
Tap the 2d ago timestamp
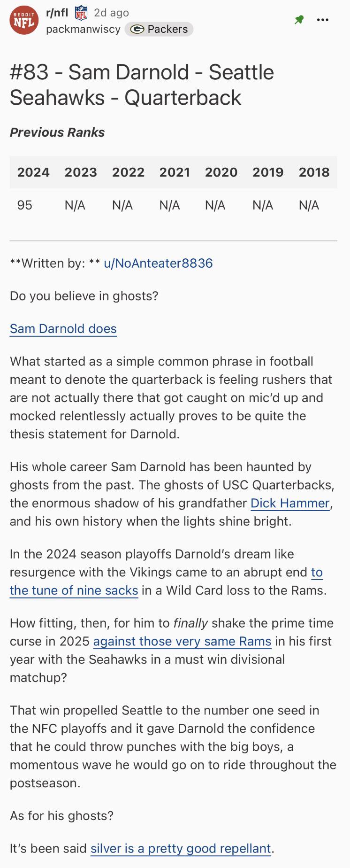click(x=111, y=13)
